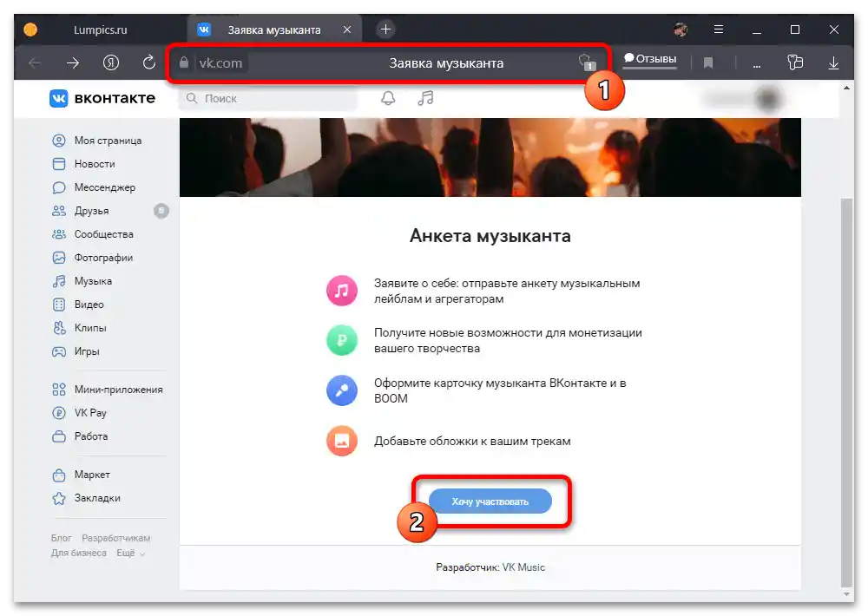
Task: Expand the Ещё footer dropdown
Action: tap(131, 553)
